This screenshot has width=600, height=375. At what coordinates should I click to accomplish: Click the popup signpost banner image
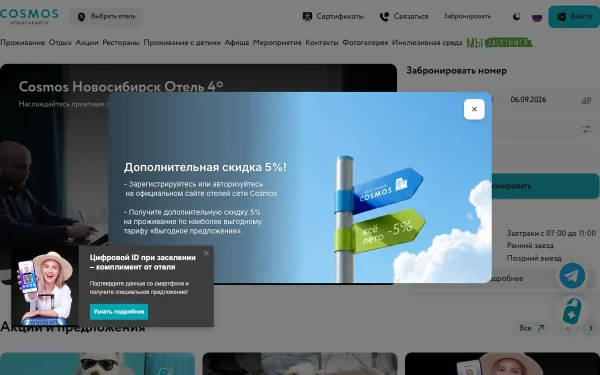(300, 188)
